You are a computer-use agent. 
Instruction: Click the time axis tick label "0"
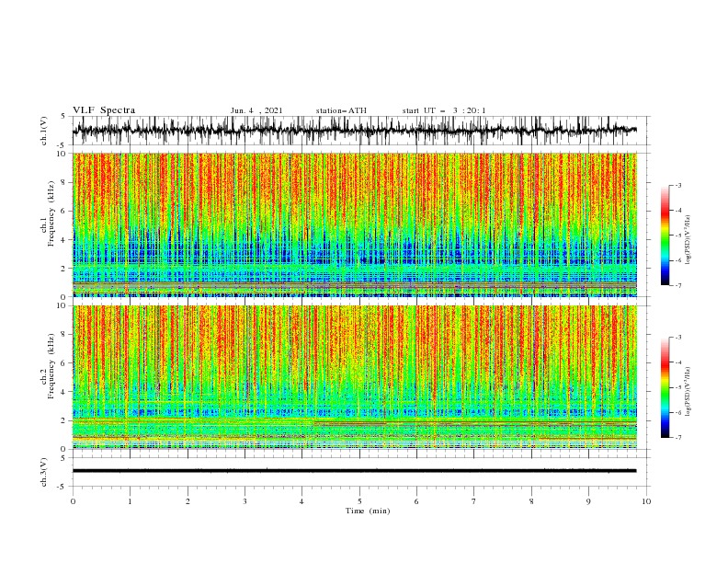tap(73, 501)
